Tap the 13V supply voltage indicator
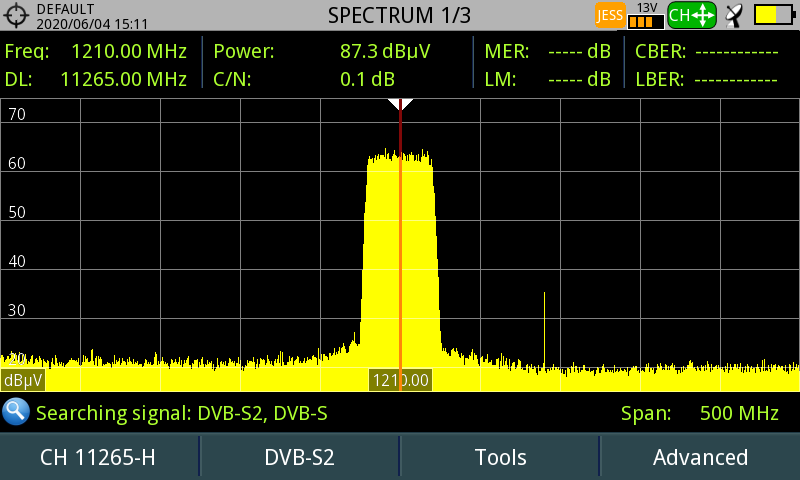The image size is (800, 480). coord(646,15)
